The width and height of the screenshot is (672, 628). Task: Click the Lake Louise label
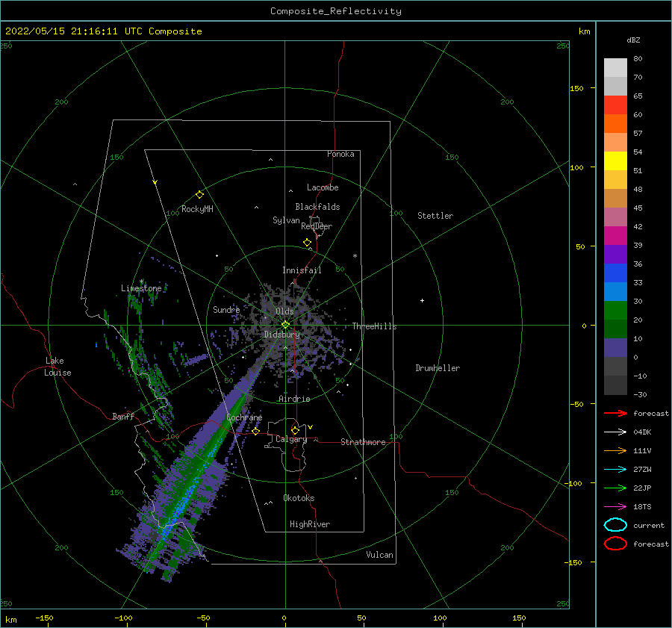57,367
